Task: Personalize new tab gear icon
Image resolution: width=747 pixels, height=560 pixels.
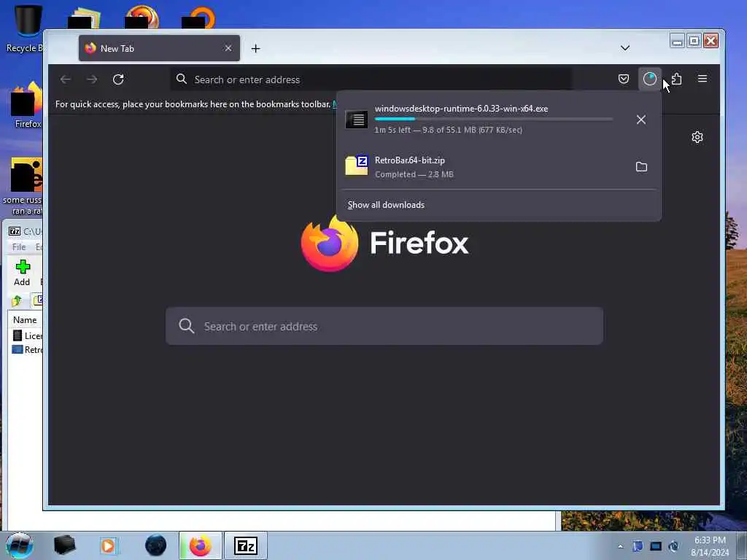Action: 697,137
